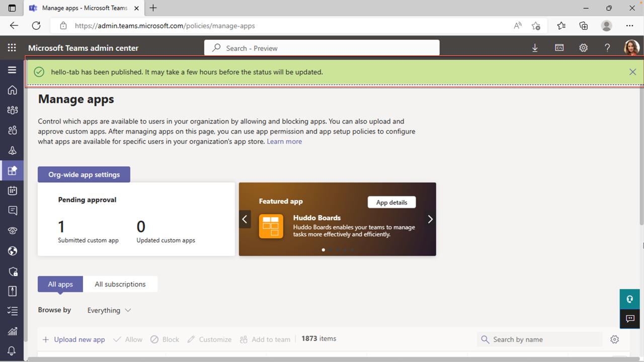Open the Meetings calendar sidebar icon
The image size is (644, 362).
click(x=12, y=191)
